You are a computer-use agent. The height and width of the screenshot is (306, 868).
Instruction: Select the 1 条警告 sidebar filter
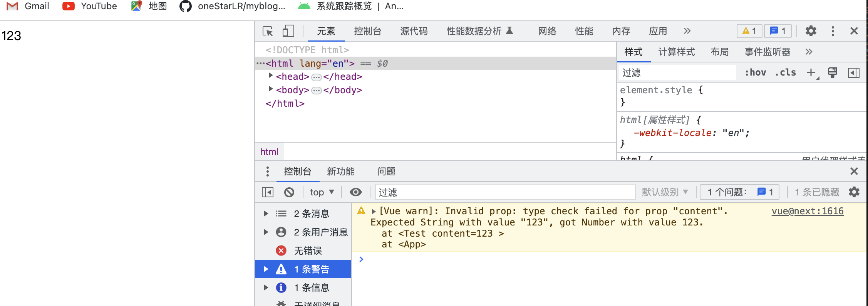(303, 269)
